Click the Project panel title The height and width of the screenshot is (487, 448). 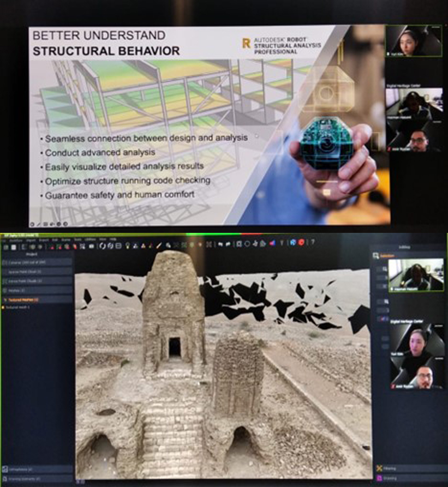[32, 254]
